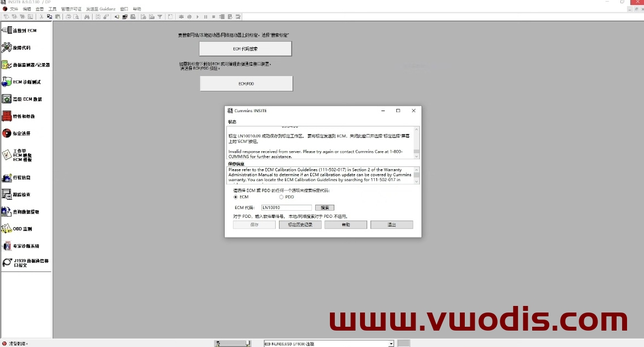Click the funnel Filter toolbar icon
Image resolution: width=644 pixels, height=347 pixels.
click(x=160, y=17)
